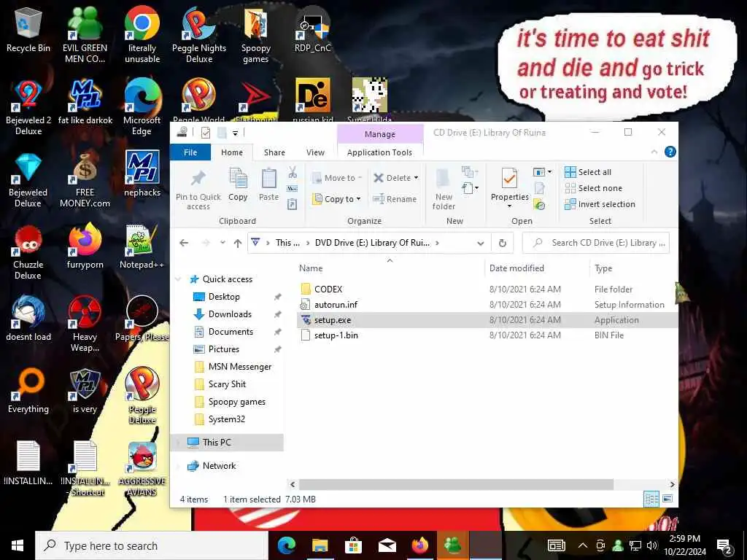The width and height of the screenshot is (747, 560).
Task: Open recent locations dropdown arrow
Action: (222, 243)
